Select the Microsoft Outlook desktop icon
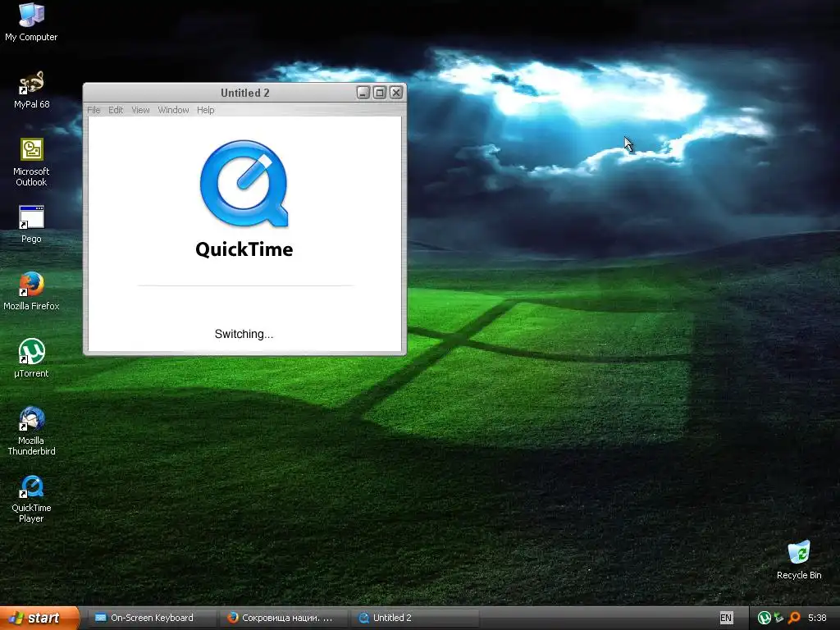This screenshot has width=840, height=630. point(31,162)
